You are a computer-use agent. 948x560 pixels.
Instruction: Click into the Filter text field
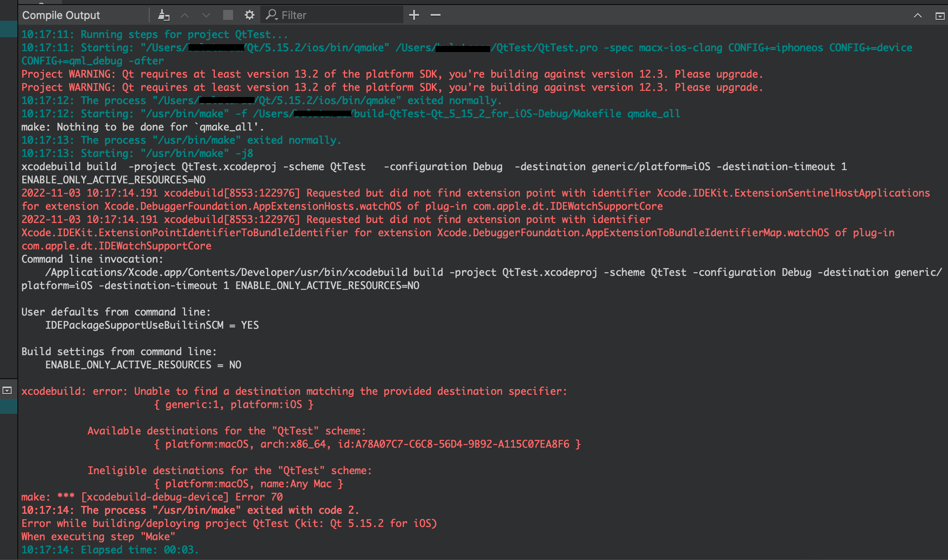tap(339, 15)
